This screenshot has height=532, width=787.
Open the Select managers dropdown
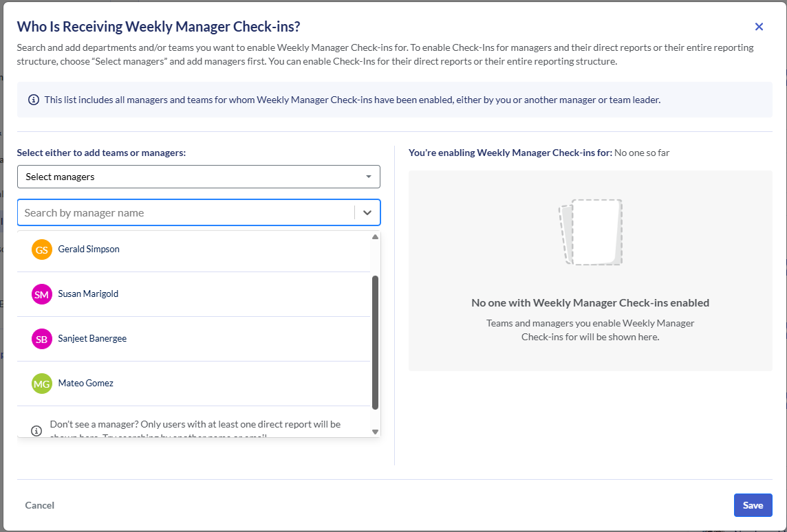tap(199, 177)
